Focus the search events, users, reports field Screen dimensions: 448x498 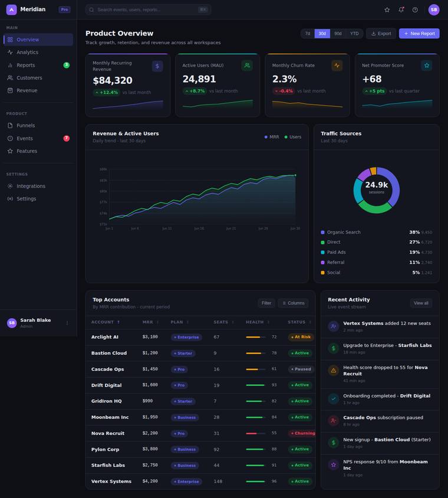pyautogui.click(x=148, y=10)
